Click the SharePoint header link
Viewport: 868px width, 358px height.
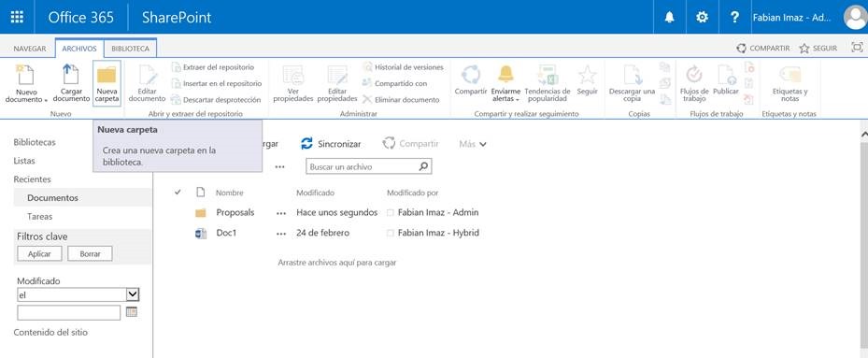click(177, 17)
